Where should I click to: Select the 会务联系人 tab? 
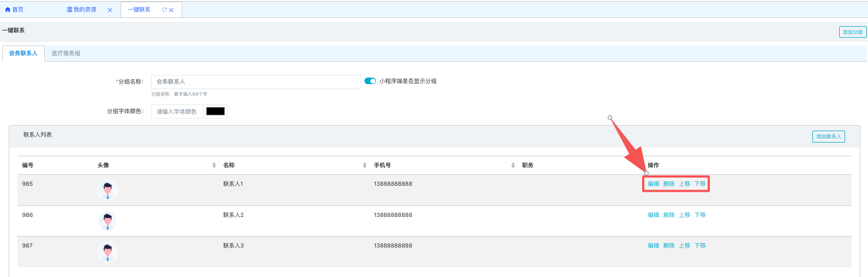(x=23, y=54)
